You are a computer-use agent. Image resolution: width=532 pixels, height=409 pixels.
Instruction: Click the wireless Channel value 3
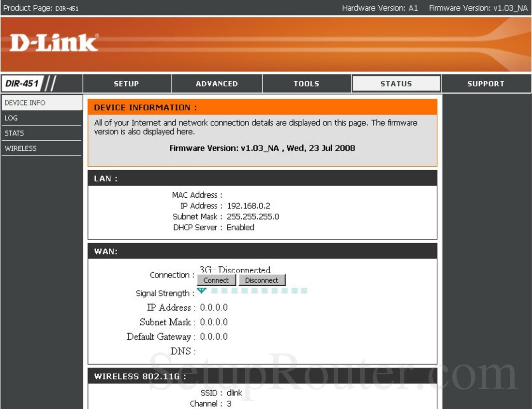point(229,404)
